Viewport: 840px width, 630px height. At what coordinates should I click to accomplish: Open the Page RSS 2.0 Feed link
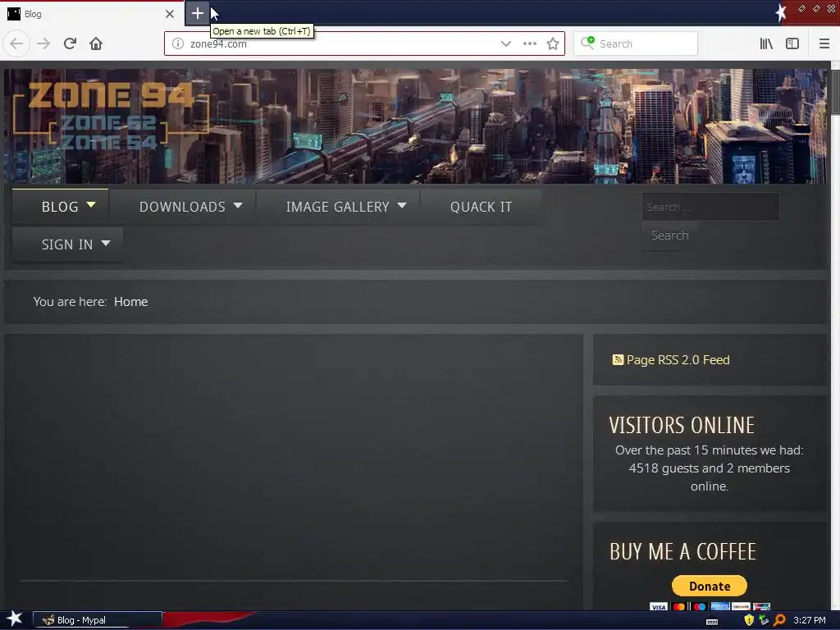click(x=678, y=360)
